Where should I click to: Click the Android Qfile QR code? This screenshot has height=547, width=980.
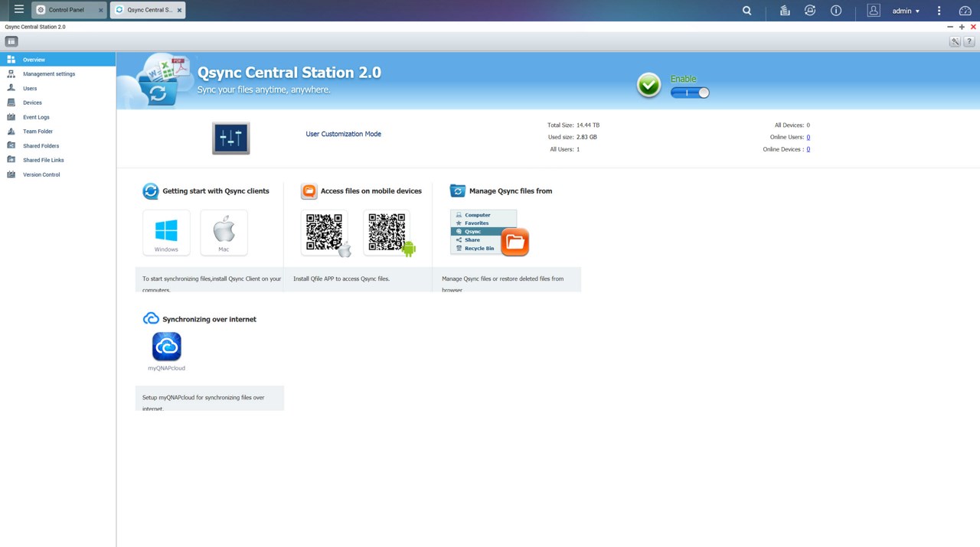point(387,233)
